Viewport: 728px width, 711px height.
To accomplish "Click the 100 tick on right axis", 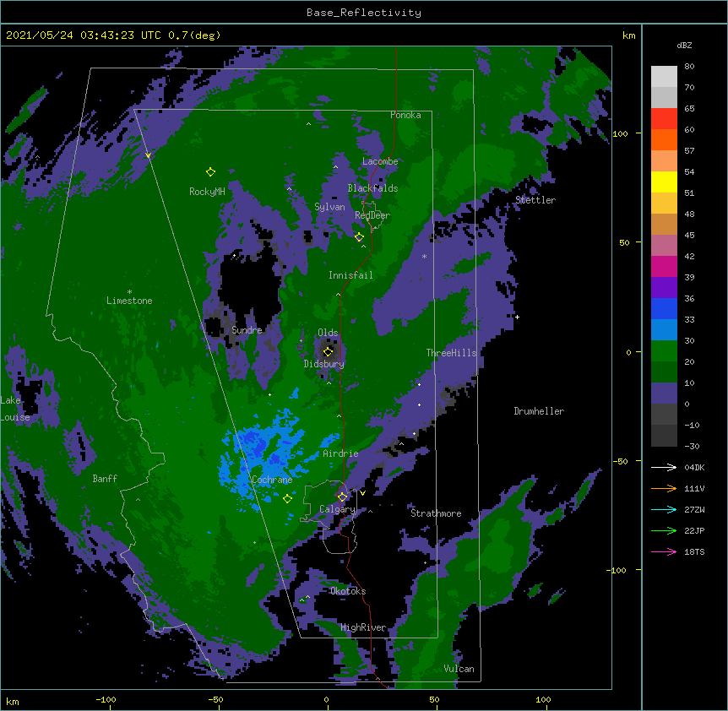I will 620,133.
